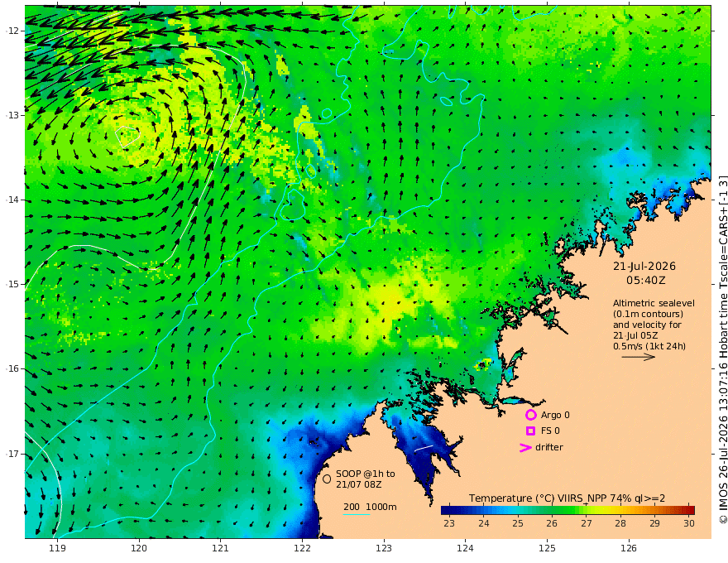Click the '21/07 08Z' label under SOOP
The height and width of the screenshot is (563, 728).
pos(359,484)
